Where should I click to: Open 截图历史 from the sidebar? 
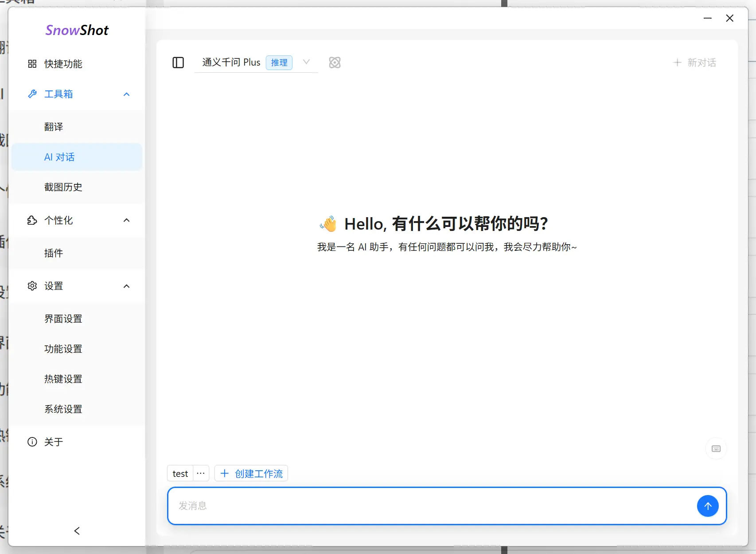coord(63,187)
